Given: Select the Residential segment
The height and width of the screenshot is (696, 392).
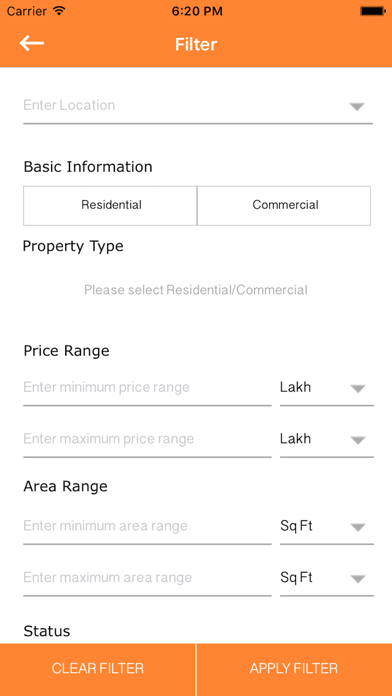Looking at the screenshot, I should coord(110,206).
